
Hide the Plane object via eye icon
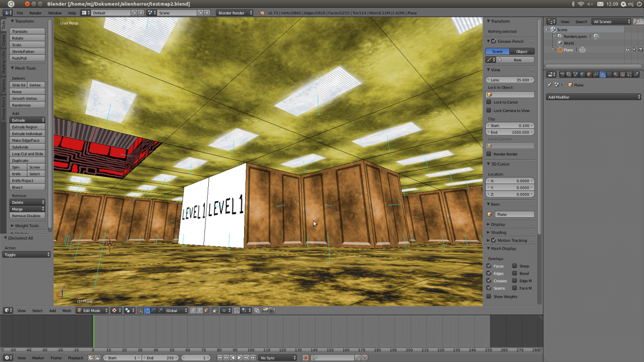pyautogui.click(x=627, y=50)
